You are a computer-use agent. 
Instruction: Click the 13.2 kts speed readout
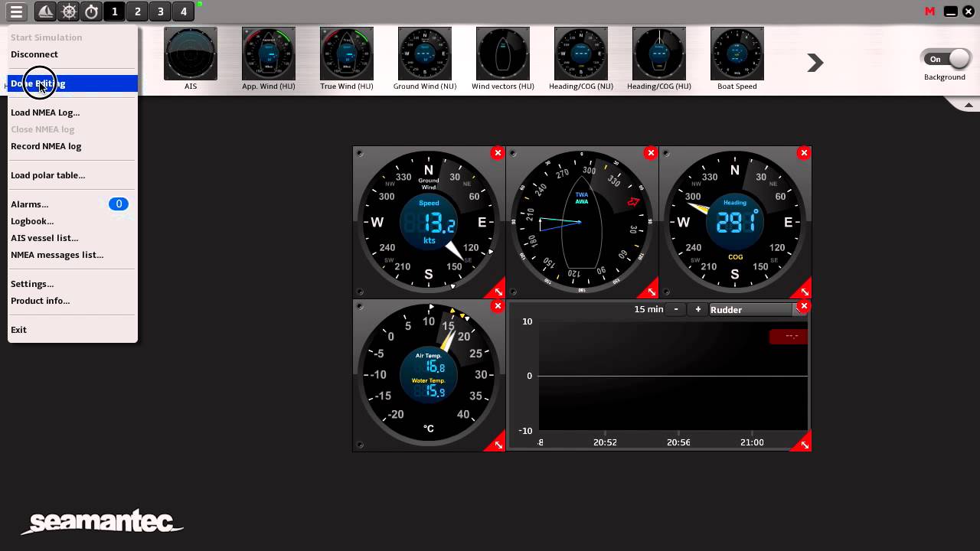pos(439,224)
